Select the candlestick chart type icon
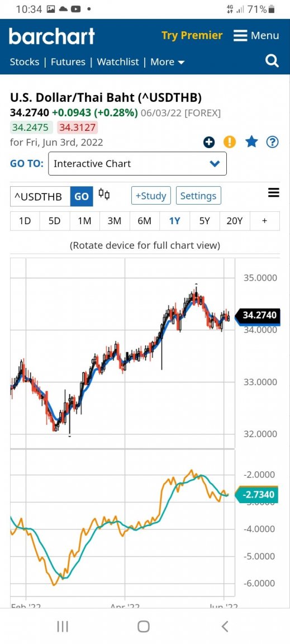This screenshot has width=290, height=644. pyautogui.click(x=104, y=195)
